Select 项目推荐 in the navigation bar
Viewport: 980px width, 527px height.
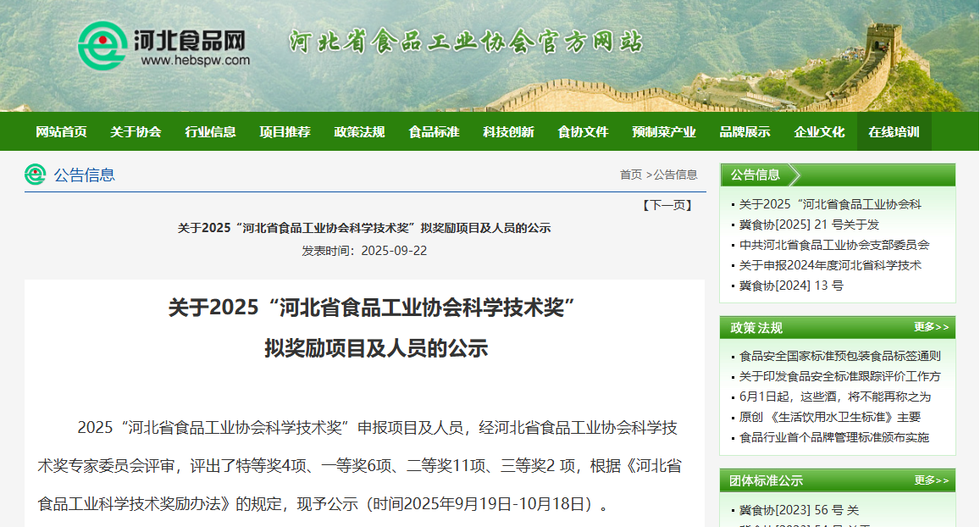[285, 132]
